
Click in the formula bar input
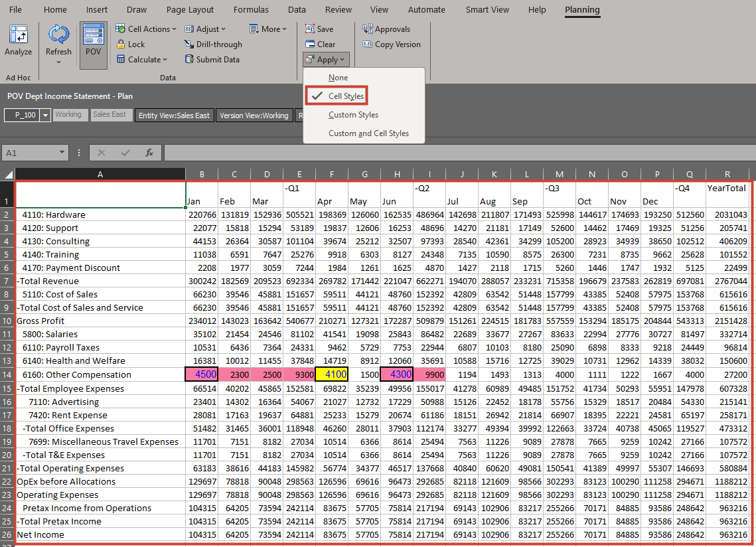click(x=459, y=153)
